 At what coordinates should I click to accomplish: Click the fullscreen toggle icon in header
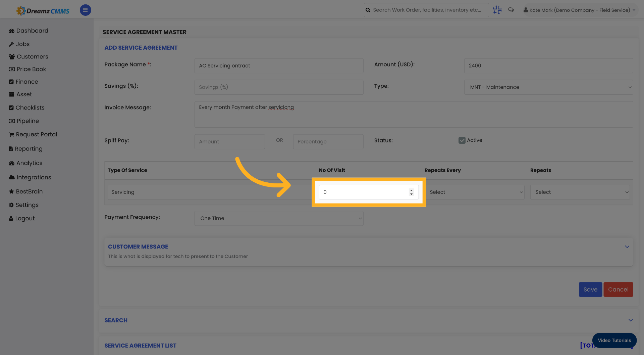pos(497,10)
